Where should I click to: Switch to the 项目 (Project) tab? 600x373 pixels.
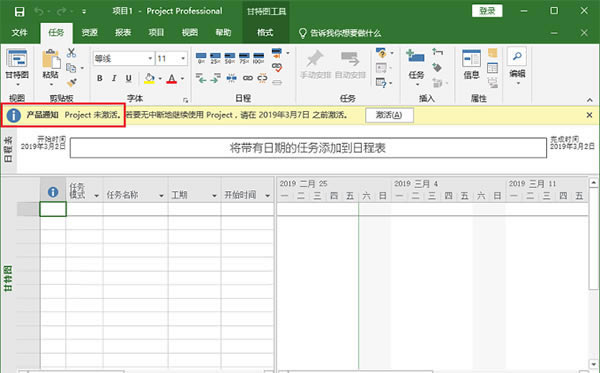[x=156, y=33]
